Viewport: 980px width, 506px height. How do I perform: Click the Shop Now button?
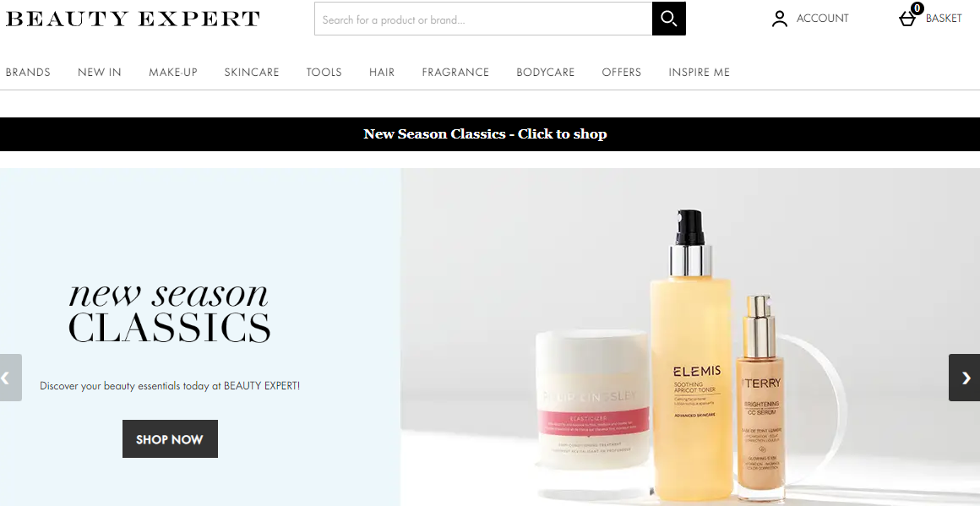click(x=170, y=439)
